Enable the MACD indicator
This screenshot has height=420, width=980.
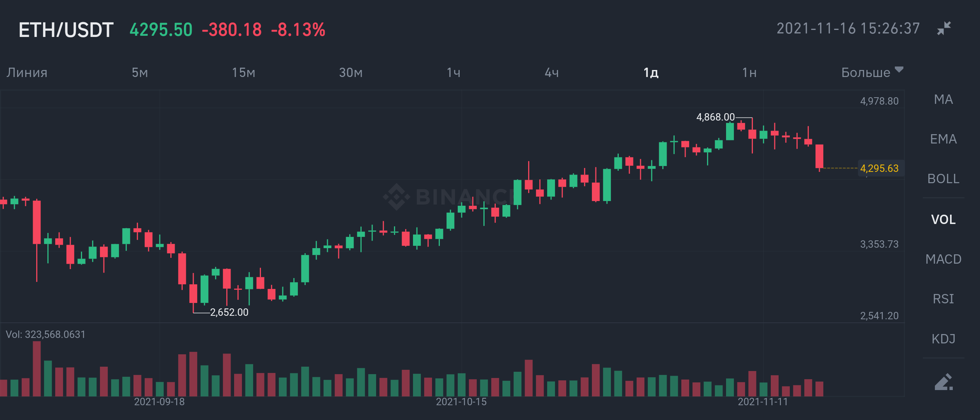pyautogui.click(x=943, y=259)
